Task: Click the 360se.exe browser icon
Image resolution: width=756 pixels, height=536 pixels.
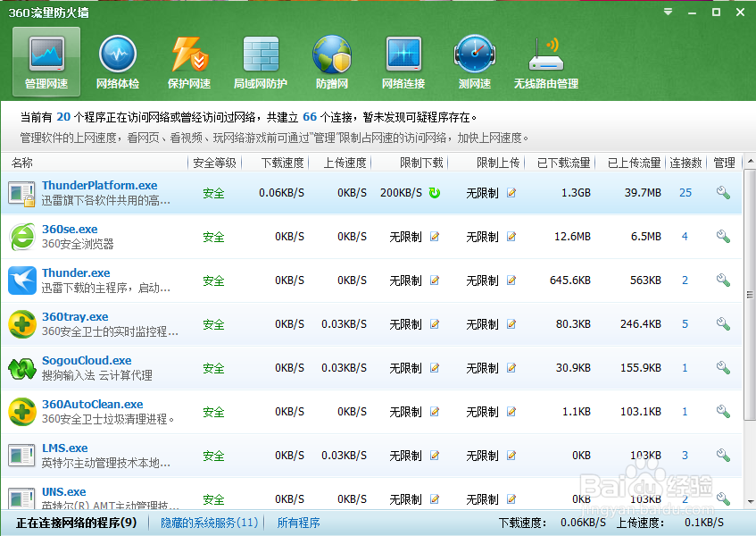Action: (22, 237)
